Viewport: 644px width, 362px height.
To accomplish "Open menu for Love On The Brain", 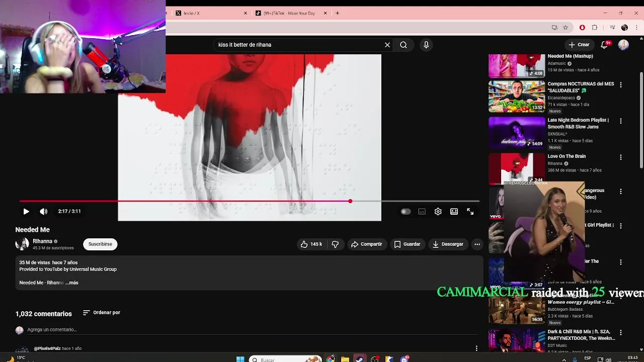I will [621, 157].
